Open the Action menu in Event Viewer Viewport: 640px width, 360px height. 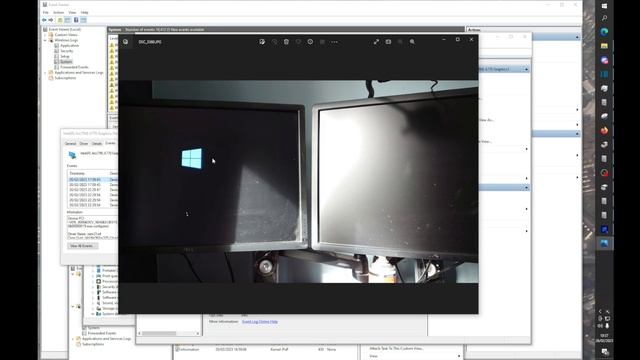pos(59,13)
